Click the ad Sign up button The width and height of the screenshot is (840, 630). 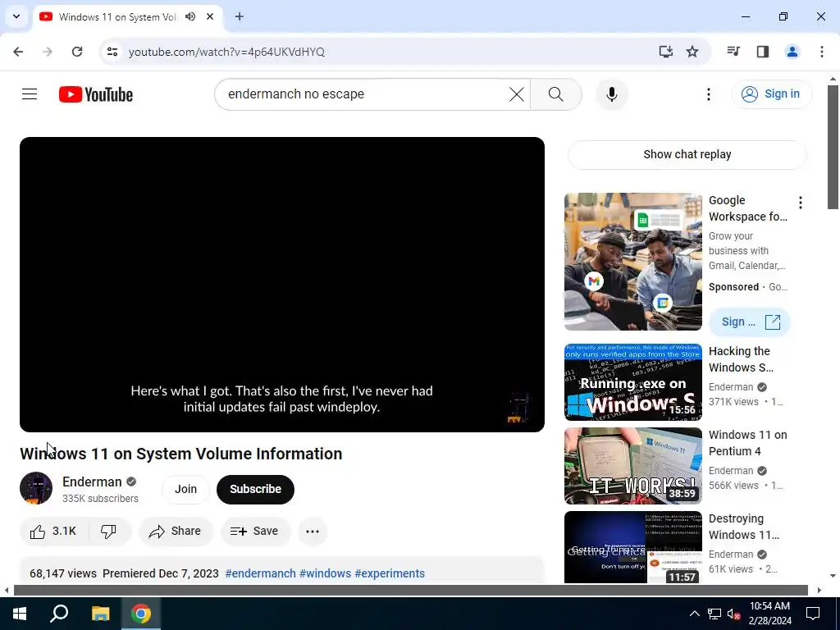(749, 322)
